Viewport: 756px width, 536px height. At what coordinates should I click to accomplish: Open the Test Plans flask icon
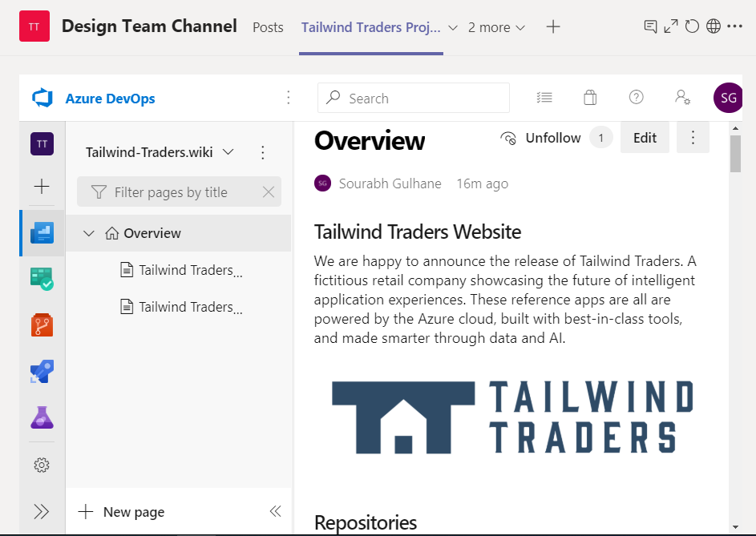click(x=42, y=417)
